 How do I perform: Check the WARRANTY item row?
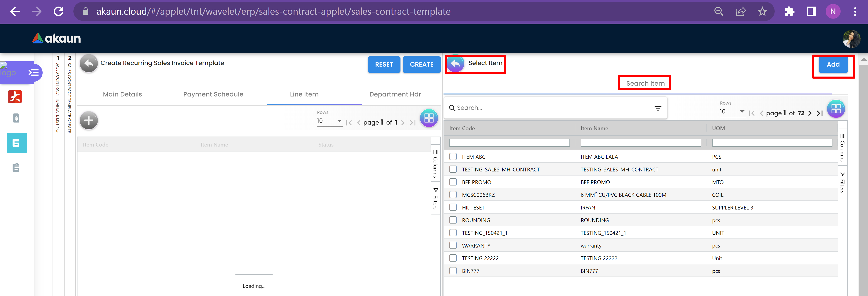click(x=453, y=245)
